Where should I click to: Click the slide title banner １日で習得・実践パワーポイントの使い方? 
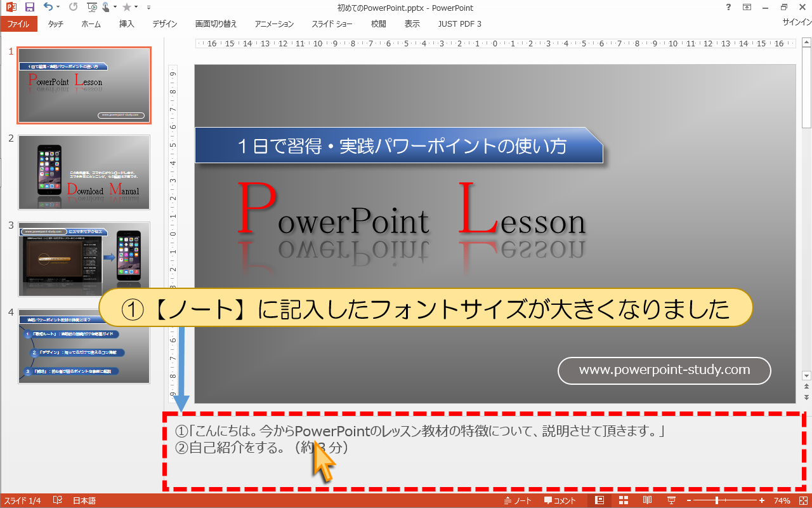point(399,145)
